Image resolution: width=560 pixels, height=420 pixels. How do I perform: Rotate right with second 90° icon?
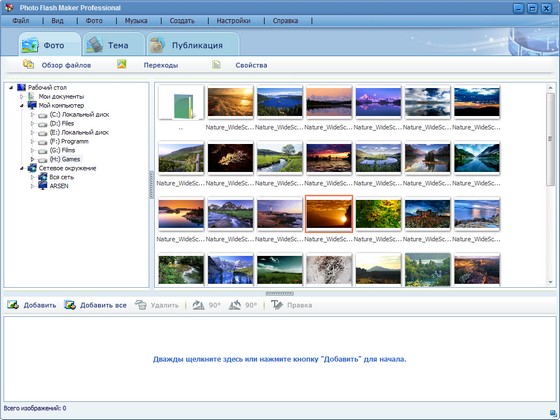(235, 305)
